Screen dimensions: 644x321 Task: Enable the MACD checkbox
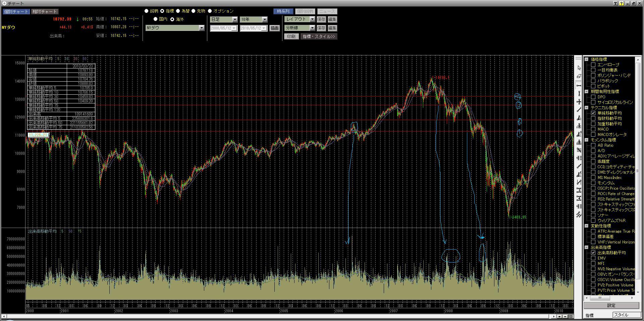click(593, 129)
